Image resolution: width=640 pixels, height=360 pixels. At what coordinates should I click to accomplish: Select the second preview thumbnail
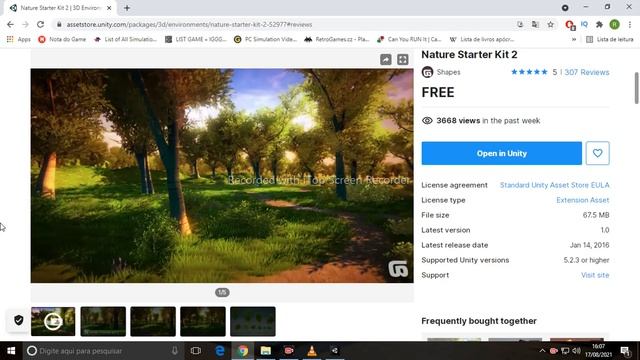point(103,322)
